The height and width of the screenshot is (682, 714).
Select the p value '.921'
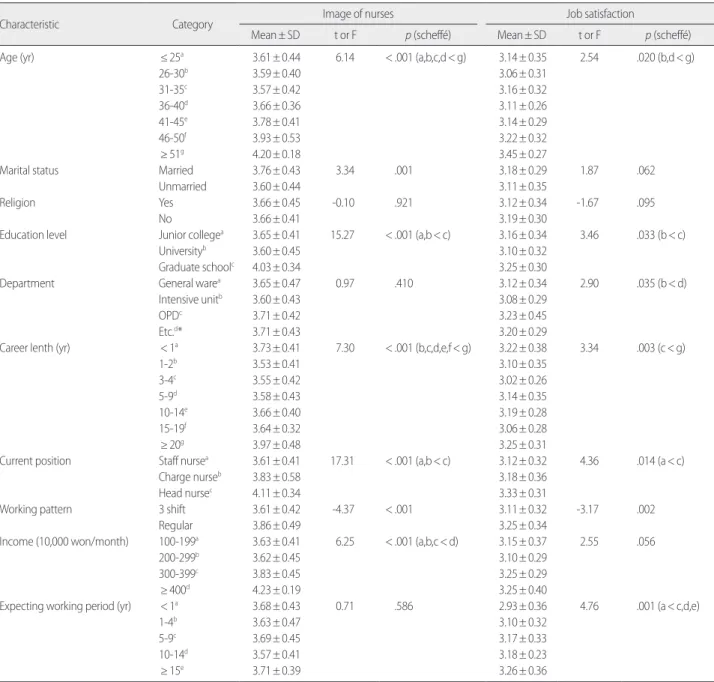point(403,203)
